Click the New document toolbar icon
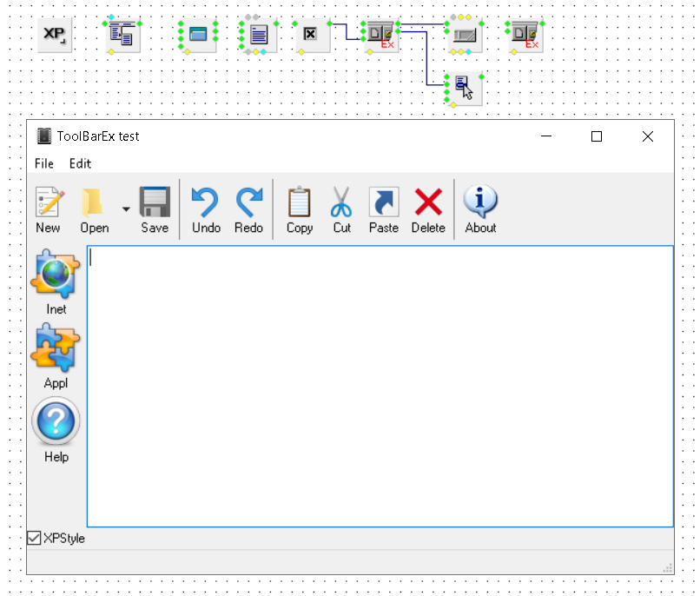700x596 pixels. (x=49, y=202)
